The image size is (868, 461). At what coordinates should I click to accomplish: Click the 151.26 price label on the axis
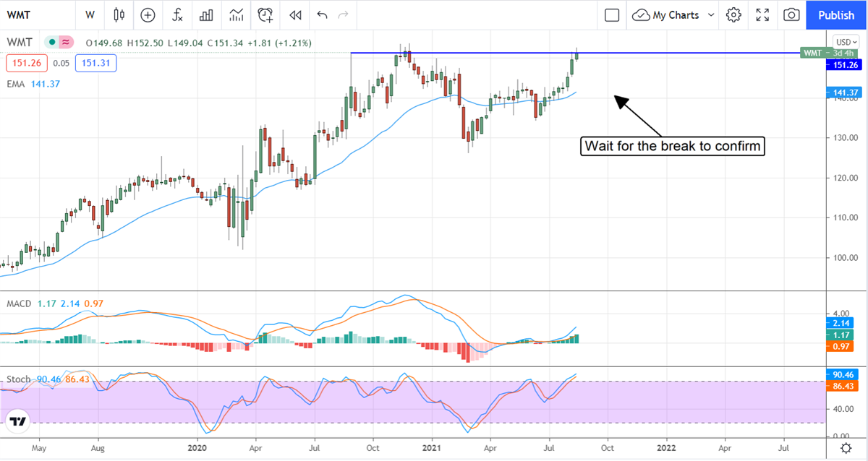coord(846,64)
